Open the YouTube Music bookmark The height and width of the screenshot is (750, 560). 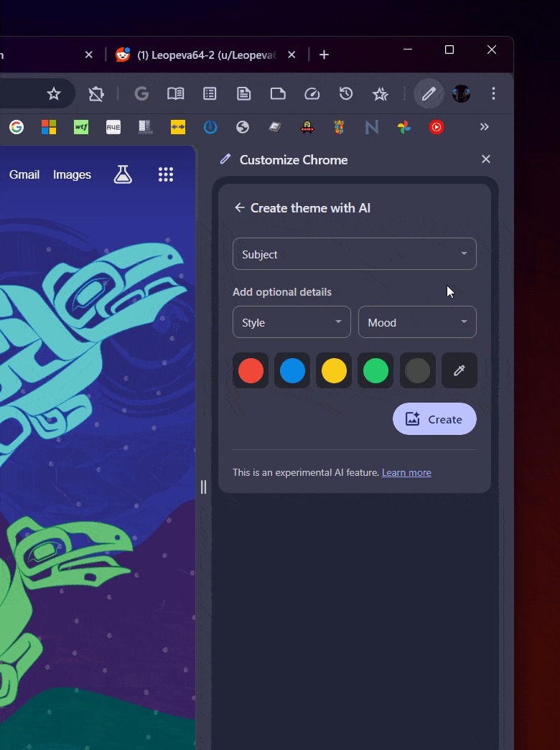[437, 127]
